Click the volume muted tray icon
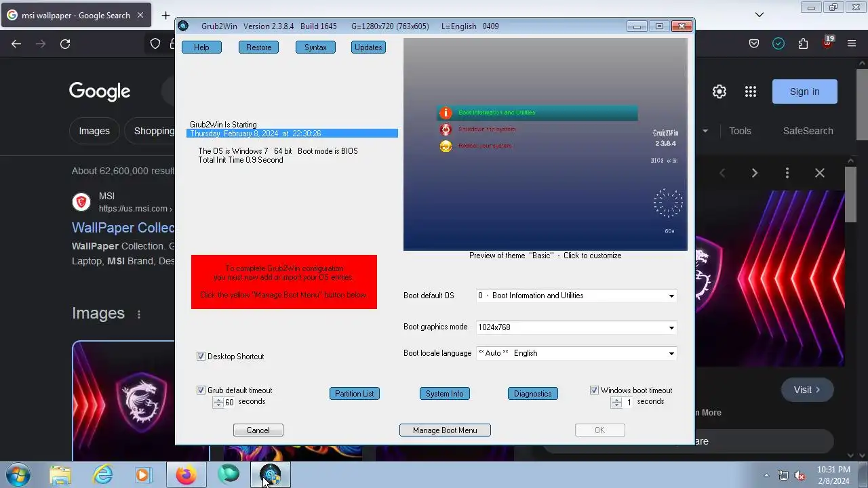868x488 pixels. pyautogui.click(x=800, y=475)
